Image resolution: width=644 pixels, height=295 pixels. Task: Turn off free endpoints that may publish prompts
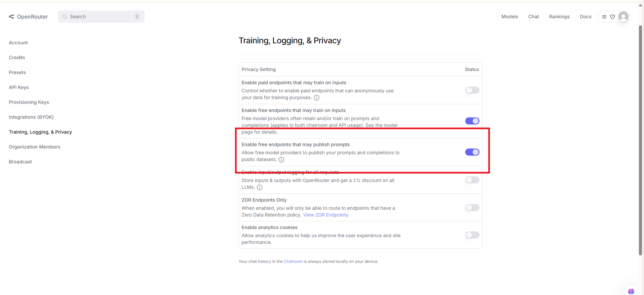472,152
